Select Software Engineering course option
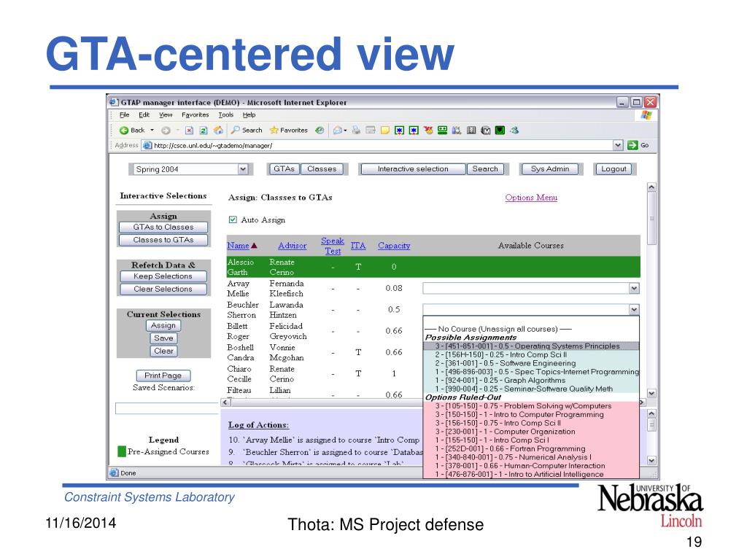 pos(531,363)
